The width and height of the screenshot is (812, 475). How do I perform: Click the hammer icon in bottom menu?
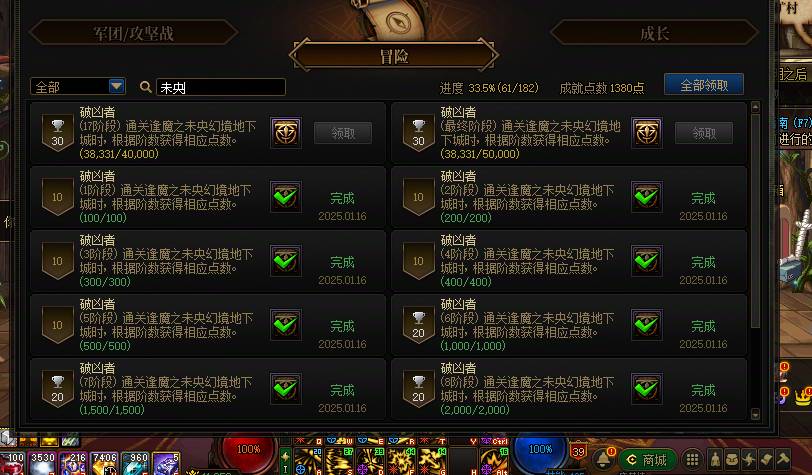tap(782, 458)
